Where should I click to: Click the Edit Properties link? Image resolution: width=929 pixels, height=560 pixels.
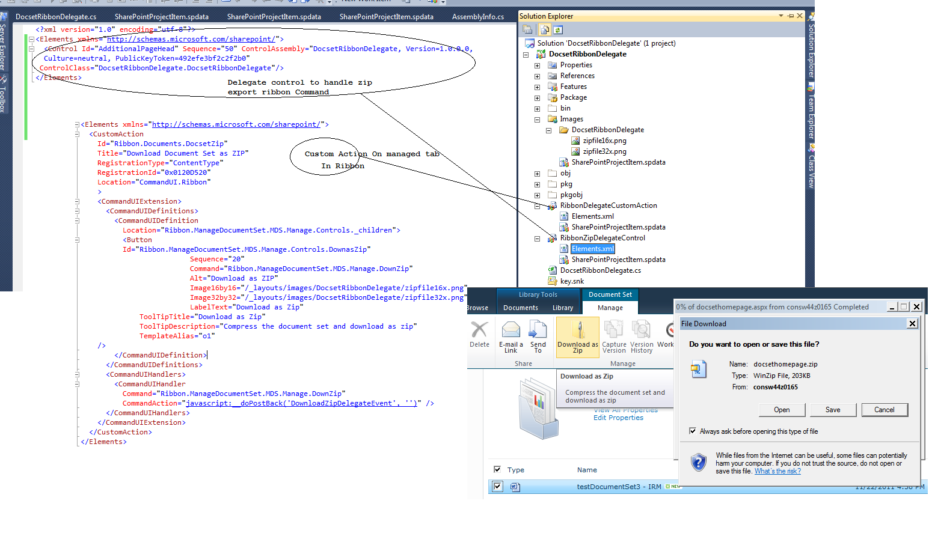(x=618, y=418)
